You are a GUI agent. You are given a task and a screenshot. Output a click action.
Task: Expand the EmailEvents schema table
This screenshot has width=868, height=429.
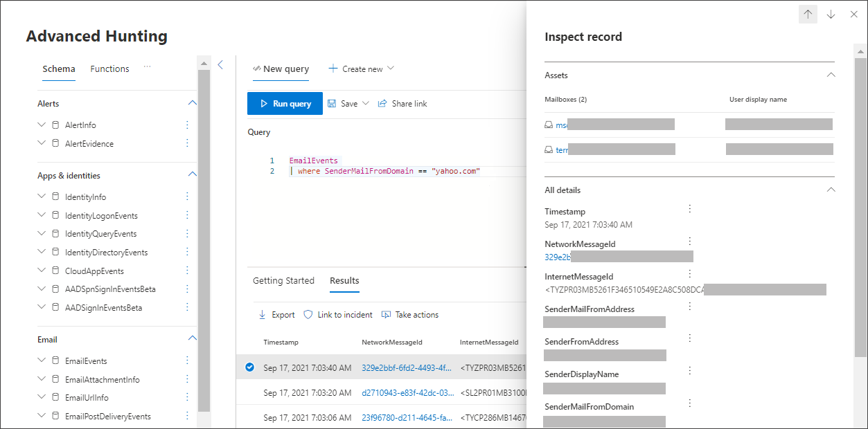coord(42,361)
